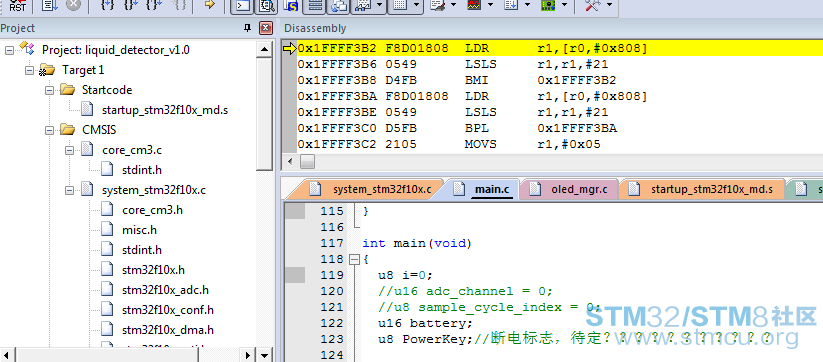Select misc.h in project tree
Image resolution: width=823 pixels, height=362 pixels.
point(139,230)
